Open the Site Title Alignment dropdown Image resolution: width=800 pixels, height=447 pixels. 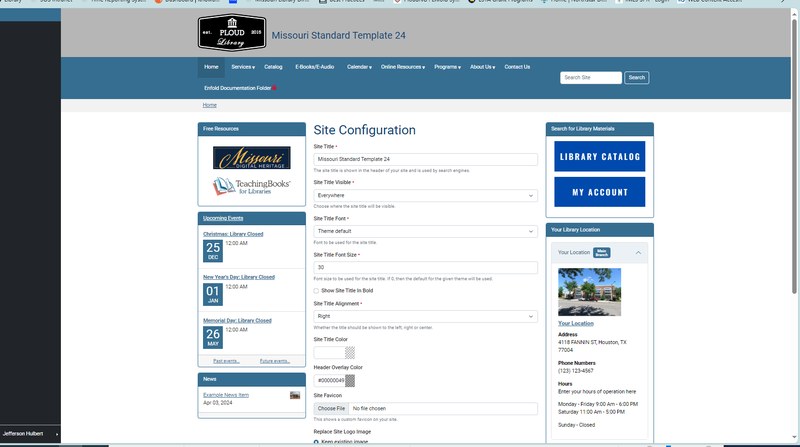(x=425, y=316)
